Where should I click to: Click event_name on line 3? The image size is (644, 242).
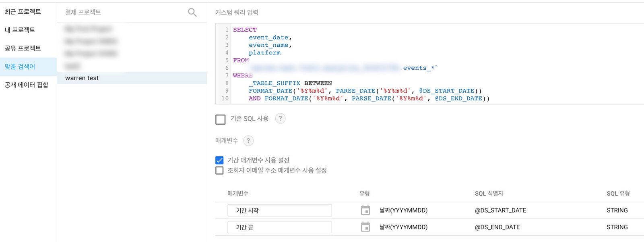point(268,45)
